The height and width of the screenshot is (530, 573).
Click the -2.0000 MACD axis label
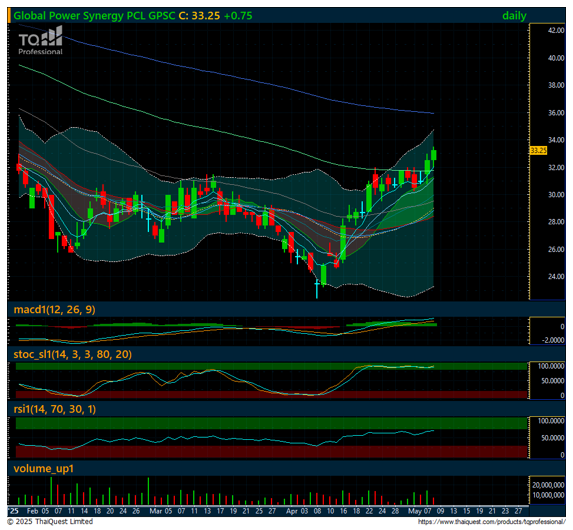(553, 340)
